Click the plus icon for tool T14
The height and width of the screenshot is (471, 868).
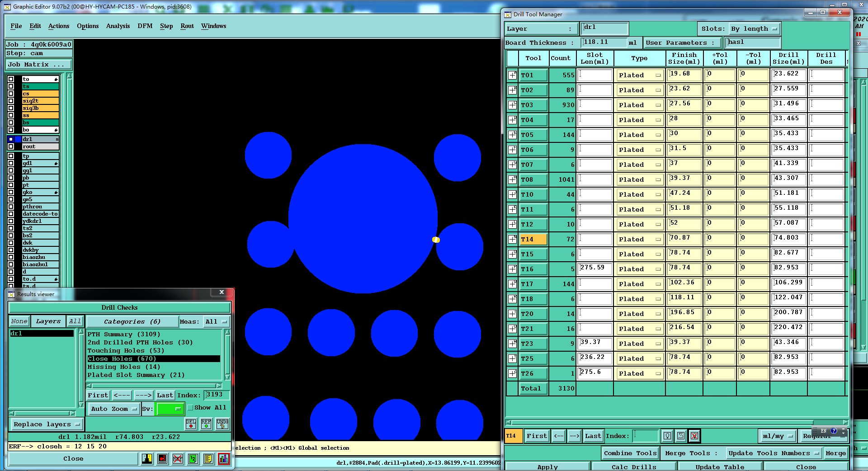512,239
